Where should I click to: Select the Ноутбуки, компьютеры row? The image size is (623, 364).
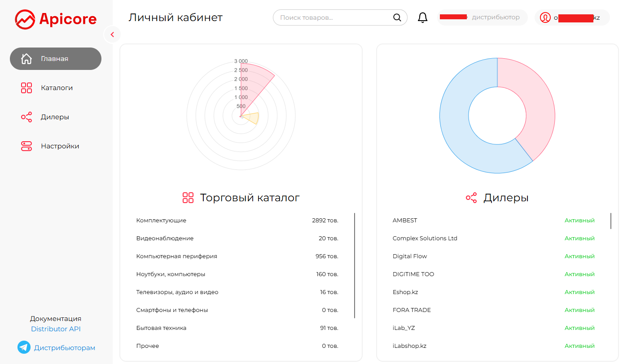237,274
